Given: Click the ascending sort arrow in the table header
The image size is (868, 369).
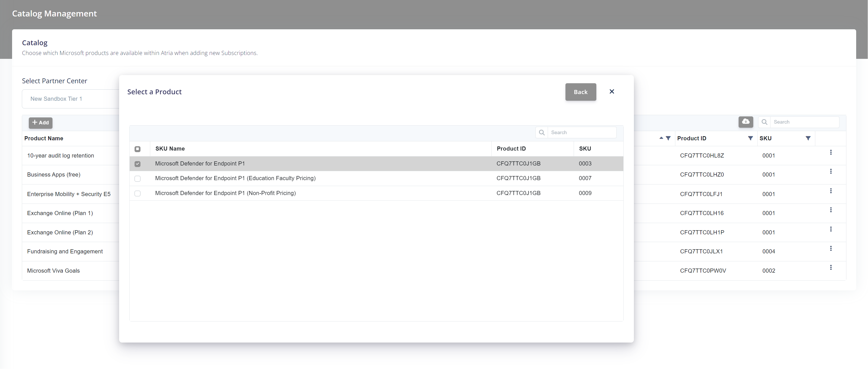Looking at the screenshot, I should coord(661,138).
